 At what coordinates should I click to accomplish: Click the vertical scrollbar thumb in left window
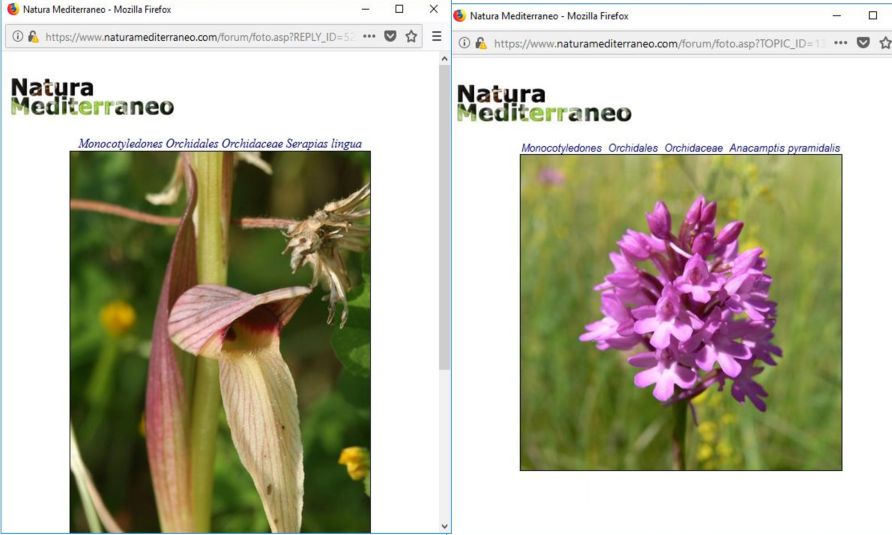click(444, 217)
